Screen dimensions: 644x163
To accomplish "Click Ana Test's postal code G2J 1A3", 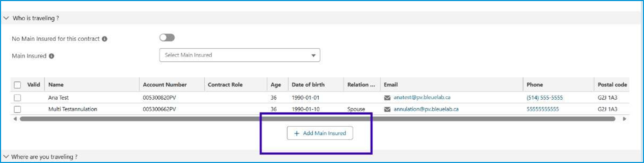I will [x=607, y=98].
